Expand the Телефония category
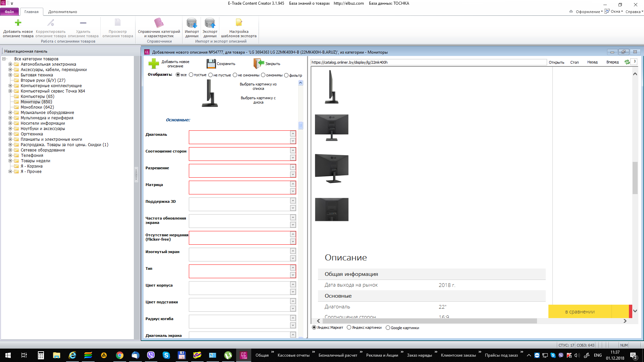 [x=10, y=156]
